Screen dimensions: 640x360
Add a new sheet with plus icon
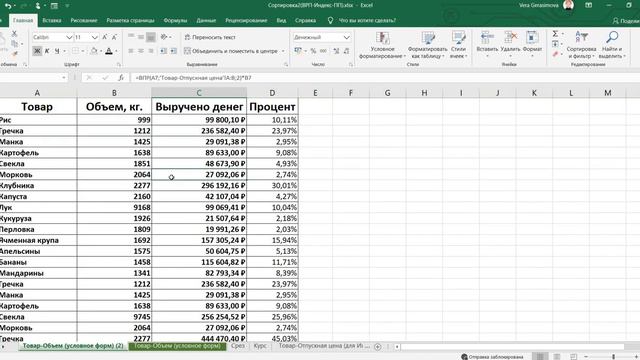pos(378,347)
